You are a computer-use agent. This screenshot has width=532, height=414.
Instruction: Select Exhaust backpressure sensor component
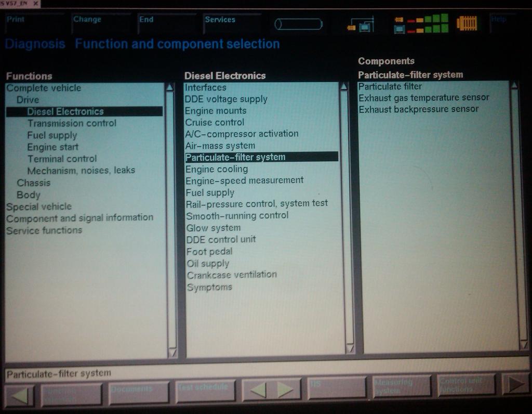pos(418,109)
